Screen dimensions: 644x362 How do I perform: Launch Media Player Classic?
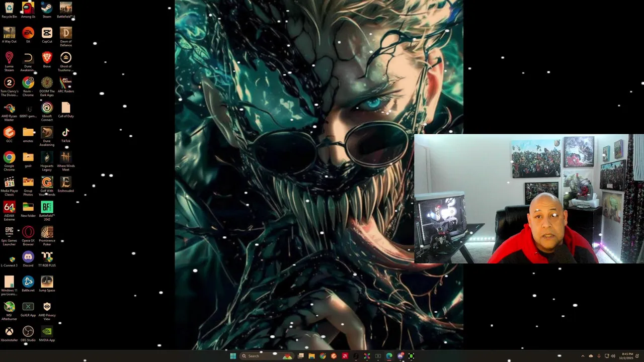click(9, 186)
